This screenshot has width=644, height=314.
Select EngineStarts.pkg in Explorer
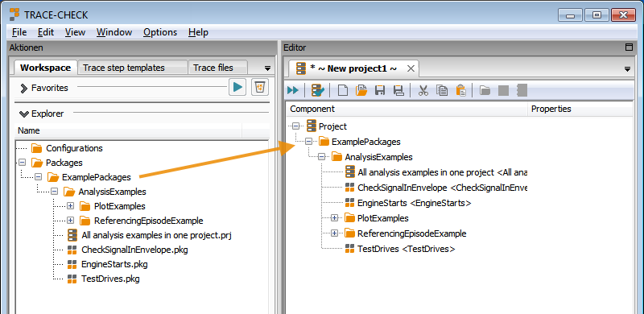click(x=114, y=264)
